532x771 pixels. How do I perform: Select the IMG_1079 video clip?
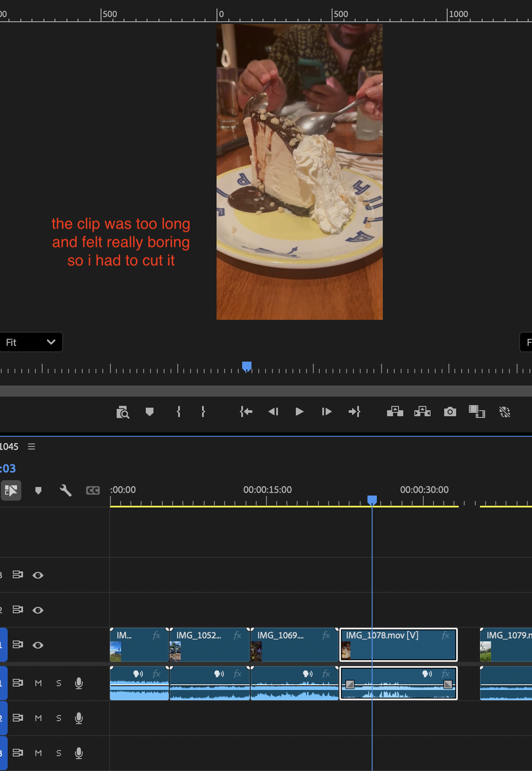pos(506,644)
